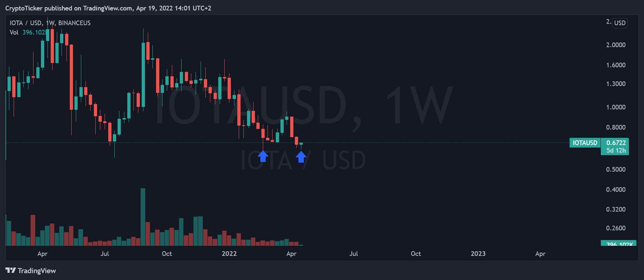Viewport: 644px width, 280px height.
Task: Click the 0.5000 price axis level
Action: click(616, 170)
